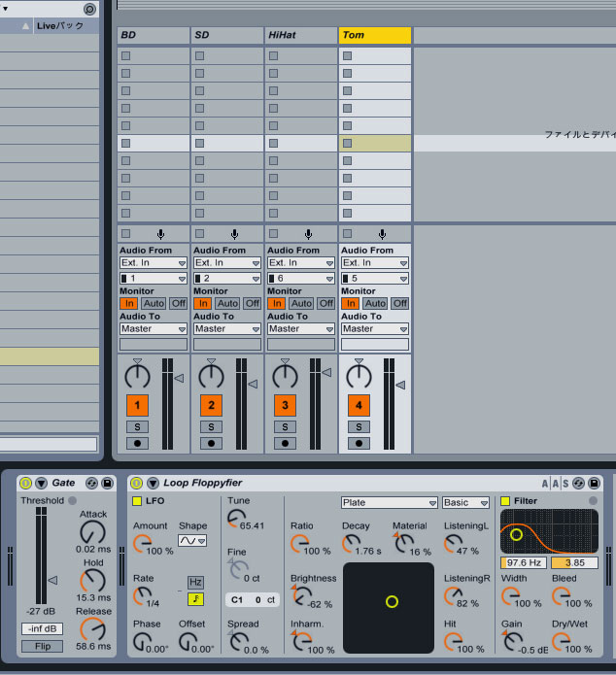This screenshot has height=675, width=616.
Task: Click the SD track pan knob
Action: click(211, 376)
